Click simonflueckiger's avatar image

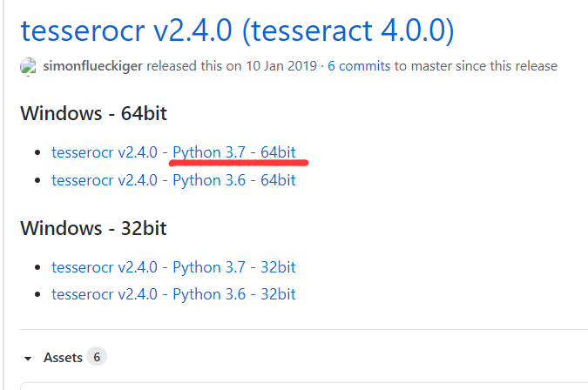(x=28, y=67)
